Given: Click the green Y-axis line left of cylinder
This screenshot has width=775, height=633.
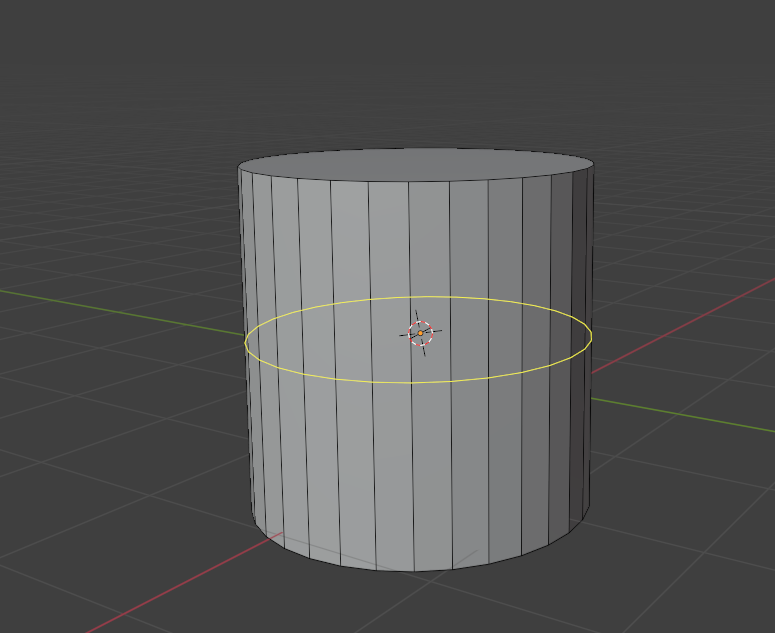Looking at the screenshot, I should [x=122, y=312].
